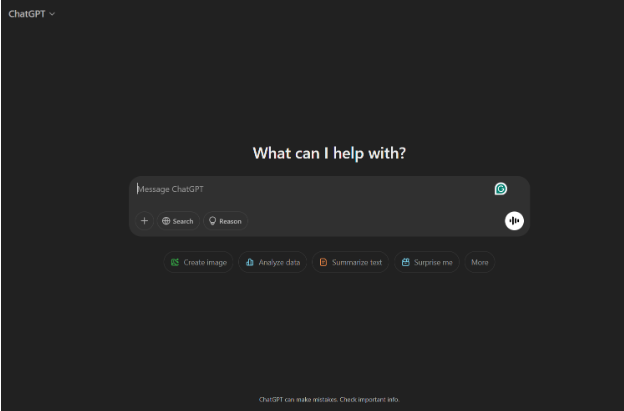Choose the Analyze data suggestion
This screenshot has width=624, height=411.
[x=273, y=262]
